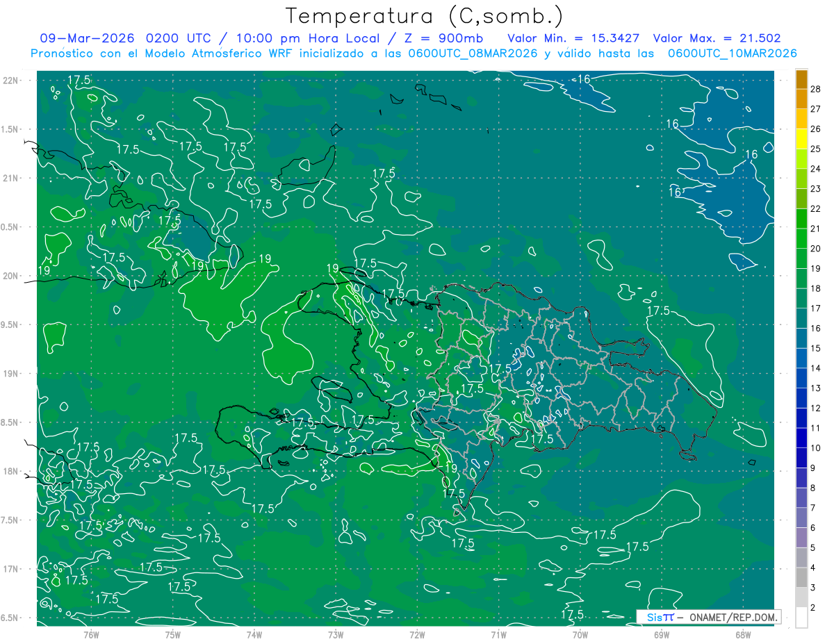Click the latitude axis label "17N"
The height and width of the screenshot is (644, 834).
click(10, 570)
